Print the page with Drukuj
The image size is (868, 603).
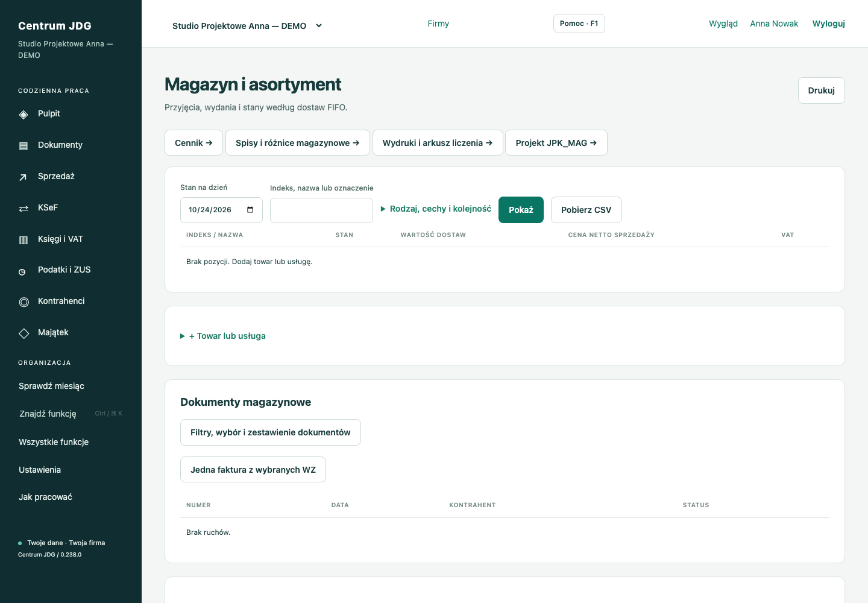point(822,90)
